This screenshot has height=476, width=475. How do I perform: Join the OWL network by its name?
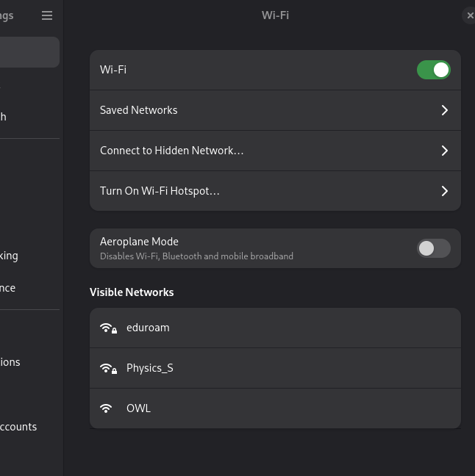pyautogui.click(x=138, y=408)
